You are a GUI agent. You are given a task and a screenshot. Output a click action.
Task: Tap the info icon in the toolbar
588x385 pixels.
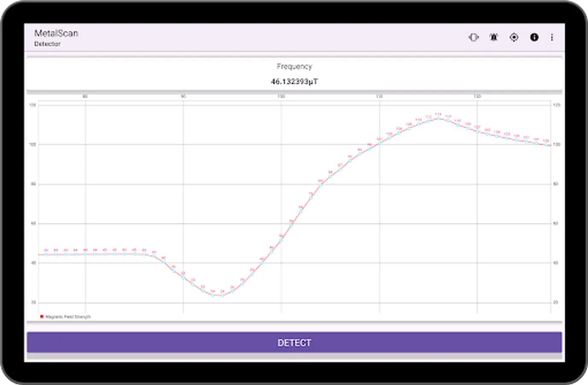(534, 37)
